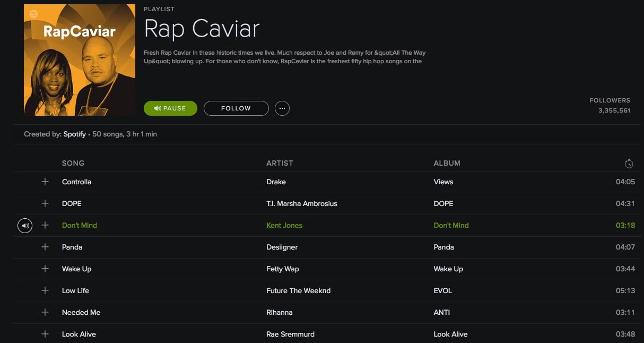Open the DOPE album link

point(443,203)
